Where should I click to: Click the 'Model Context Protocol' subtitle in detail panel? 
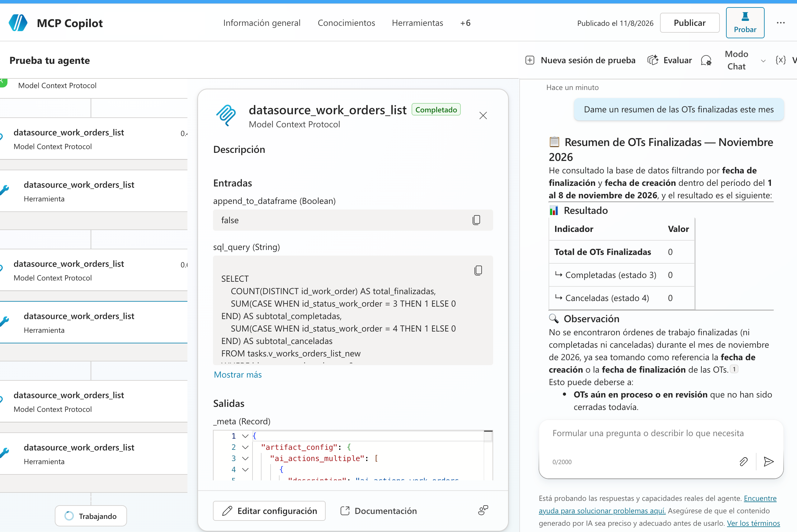pos(294,124)
